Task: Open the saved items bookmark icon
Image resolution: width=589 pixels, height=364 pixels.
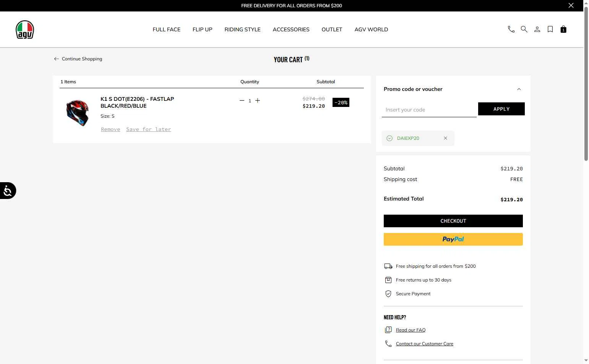Action: pyautogui.click(x=550, y=29)
